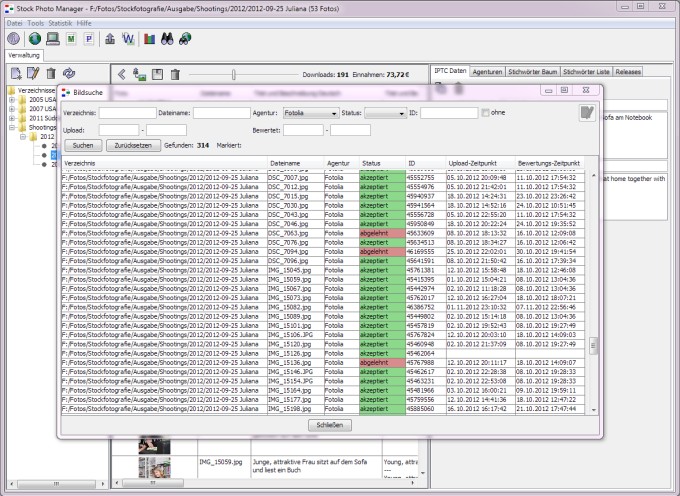Click the trash icon in image toolbar
The width and height of the screenshot is (680, 496).
(175, 75)
